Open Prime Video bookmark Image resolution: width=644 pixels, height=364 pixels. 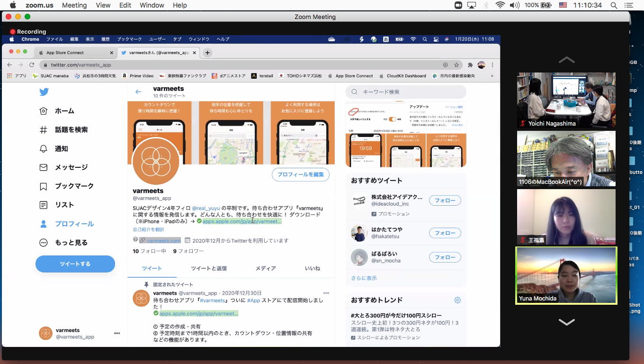coord(138,76)
